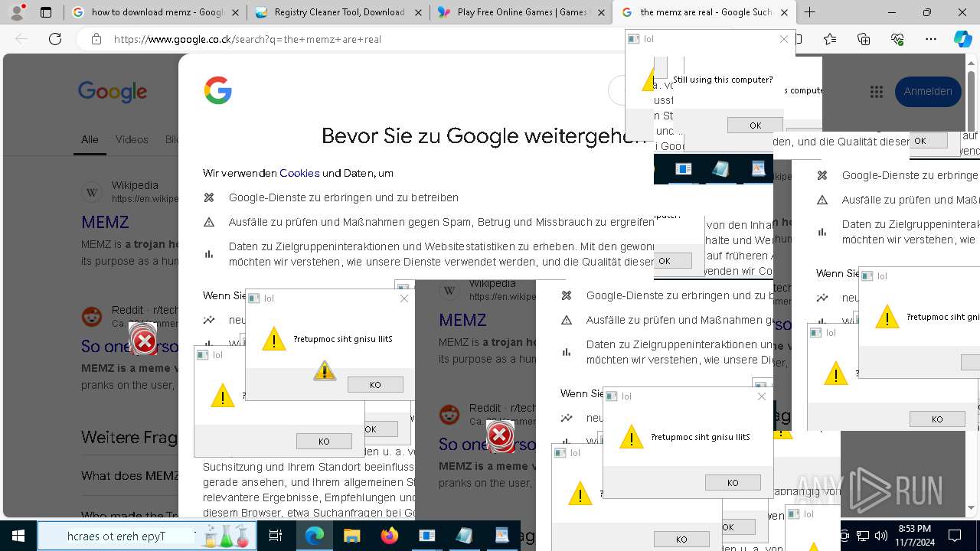Open volume control in system tray
The image size is (980, 551).
(880, 536)
